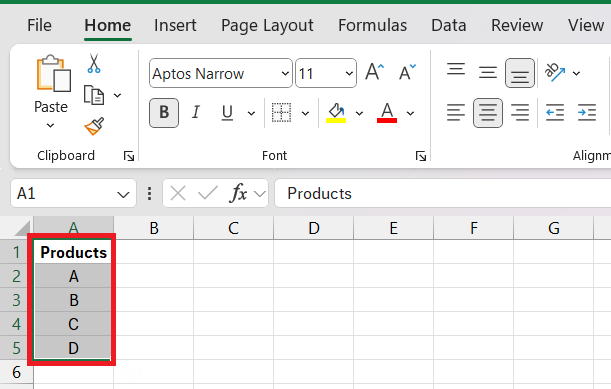
Task: Click the Decrease Indent icon
Action: [x=554, y=113]
